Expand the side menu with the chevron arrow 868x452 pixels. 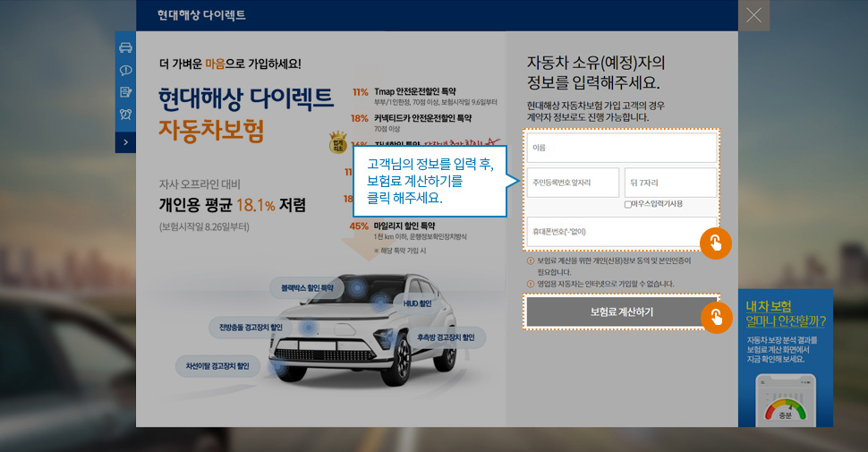(125, 142)
